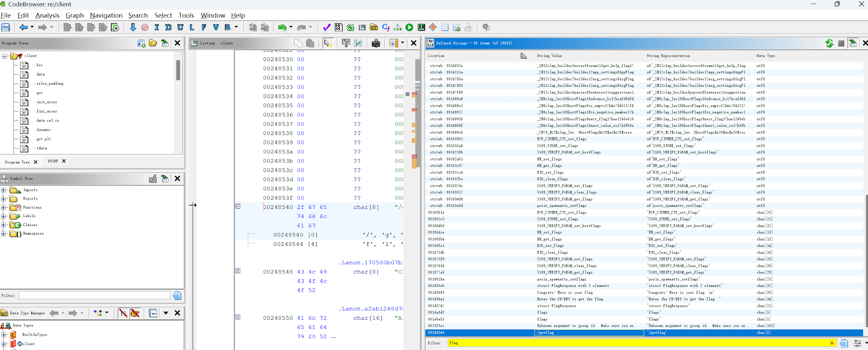868x350 pixels.
Task: Navigate back with the left arrow icon
Action: pyautogui.click(x=23, y=27)
